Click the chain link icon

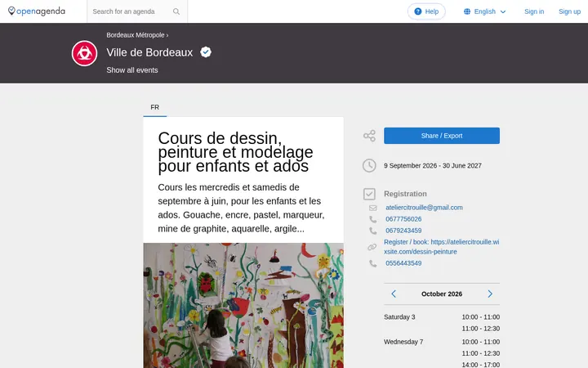(372, 247)
